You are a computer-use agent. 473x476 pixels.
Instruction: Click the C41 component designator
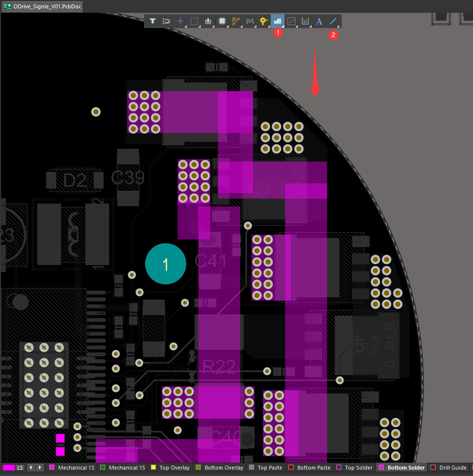point(211,261)
